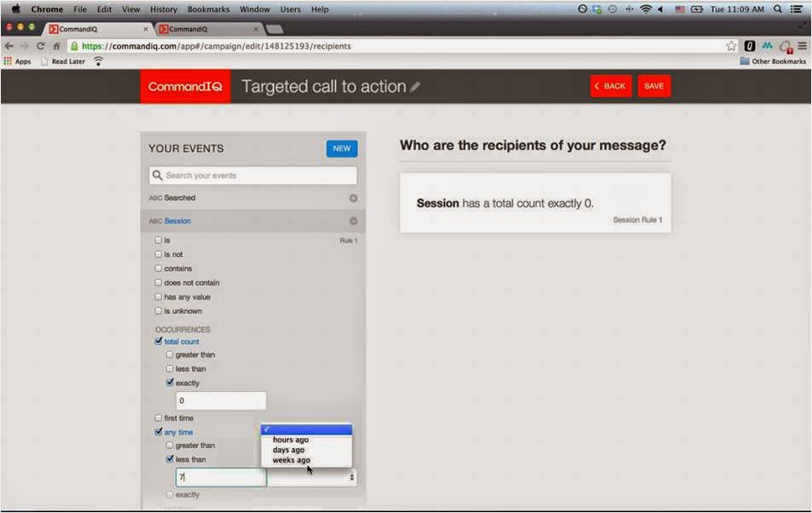Open the Apps shortcut in bookmarks bar

click(x=17, y=61)
